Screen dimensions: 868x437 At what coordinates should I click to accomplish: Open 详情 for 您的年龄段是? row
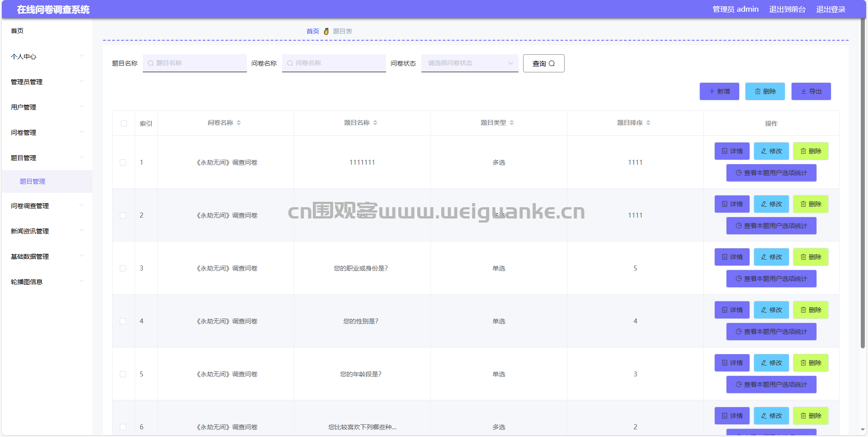pyautogui.click(x=732, y=363)
